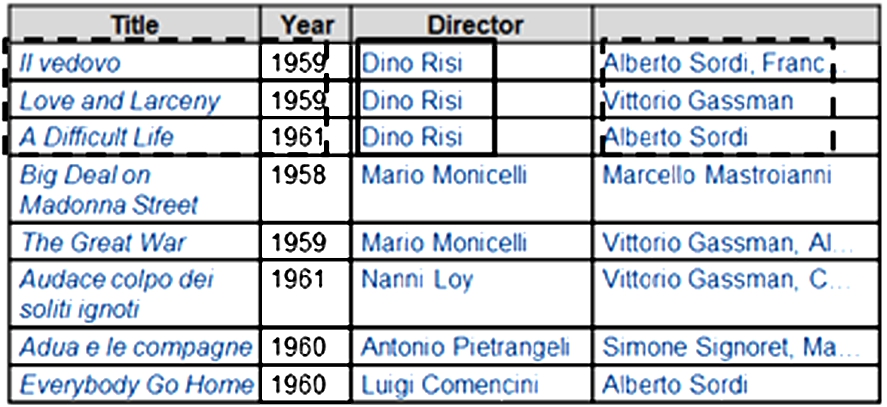
Task: Select the Love and Larceny link
Action: point(120,101)
